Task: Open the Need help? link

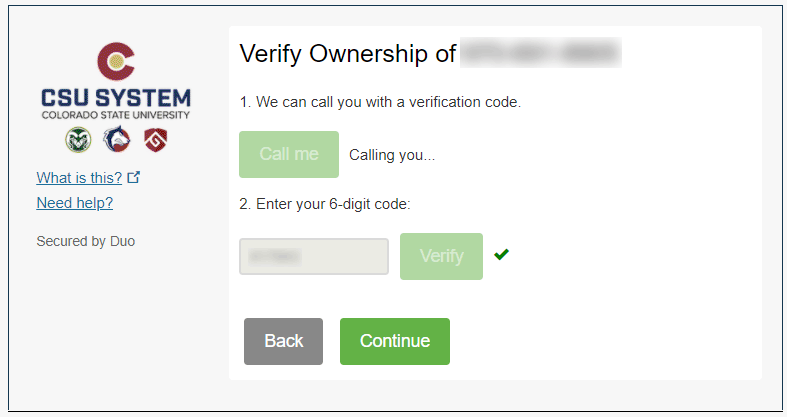Action: [x=74, y=203]
